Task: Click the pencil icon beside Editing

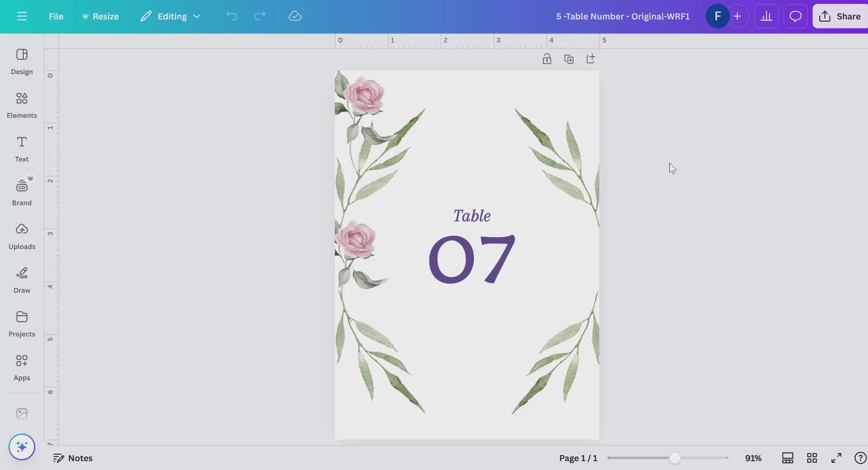Action: tap(146, 16)
